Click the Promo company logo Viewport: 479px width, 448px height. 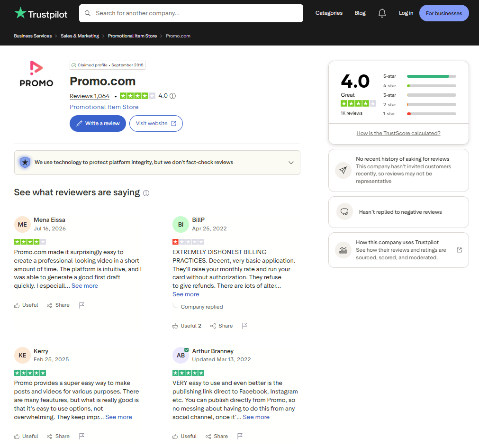pos(36,73)
